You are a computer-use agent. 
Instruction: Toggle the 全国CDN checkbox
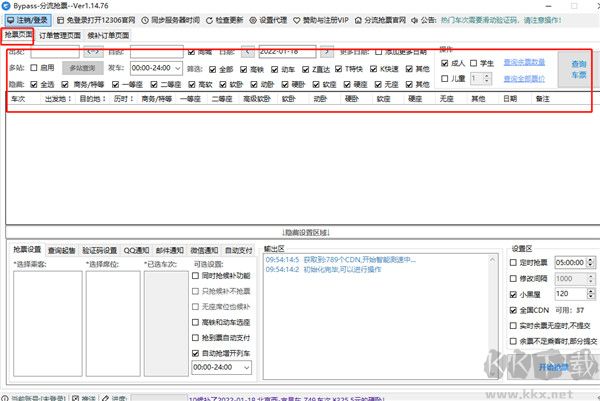pyautogui.click(x=513, y=310)
